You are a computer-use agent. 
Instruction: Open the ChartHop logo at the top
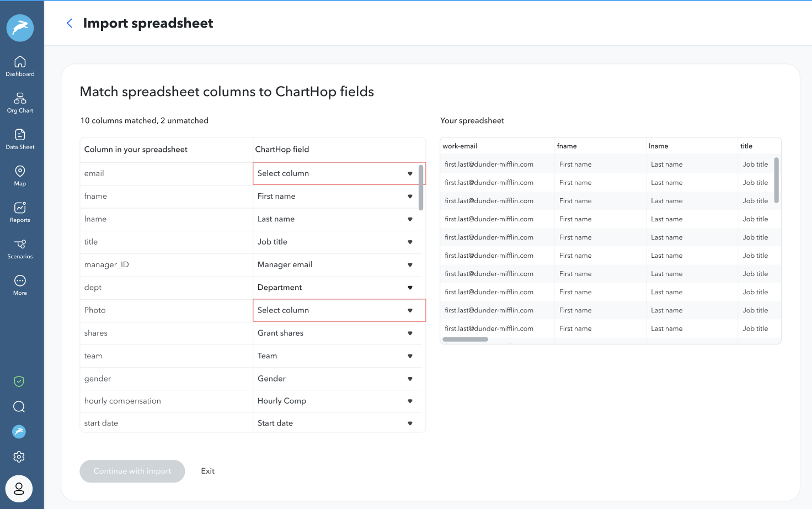tap(20, 28)
